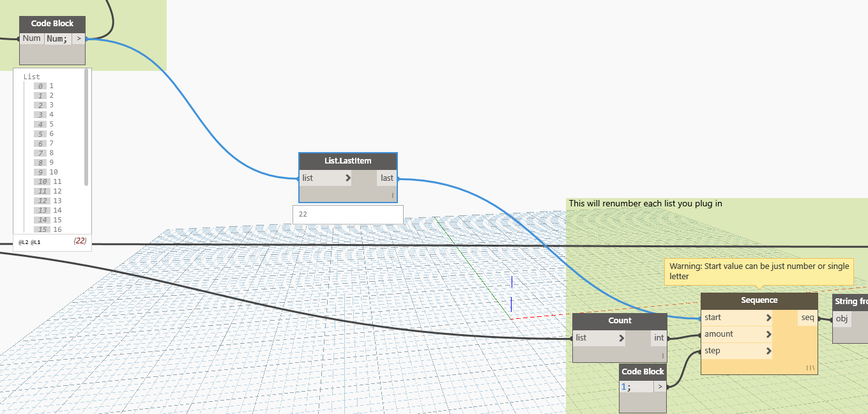Click the List.LastItem node header
Screen dimensions: 868x414
[x=347, y=161]
